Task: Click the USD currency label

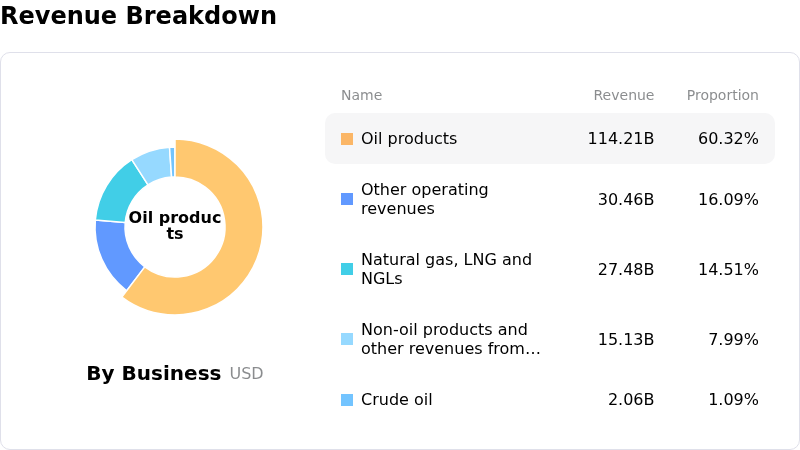Action: tap(246, 374)
